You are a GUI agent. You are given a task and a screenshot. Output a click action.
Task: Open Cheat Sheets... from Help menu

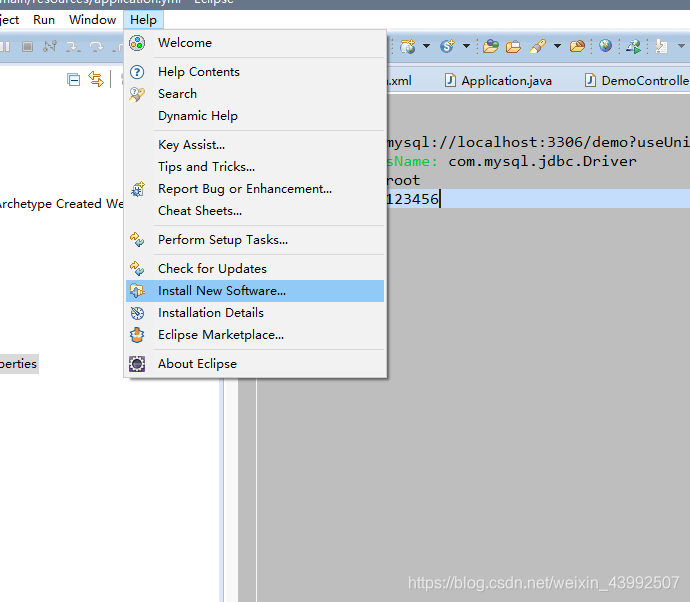255,211
